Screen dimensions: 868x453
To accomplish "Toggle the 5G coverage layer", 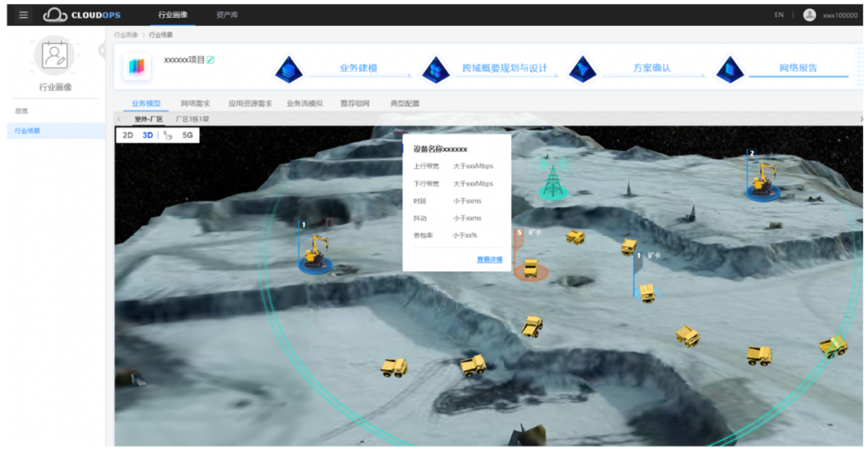I will click(187, 136).
